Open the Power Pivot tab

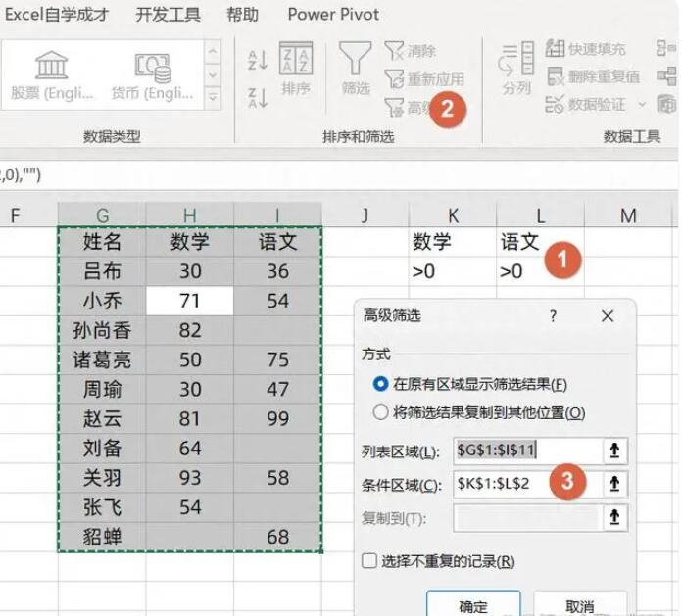[x=333, y=15]
